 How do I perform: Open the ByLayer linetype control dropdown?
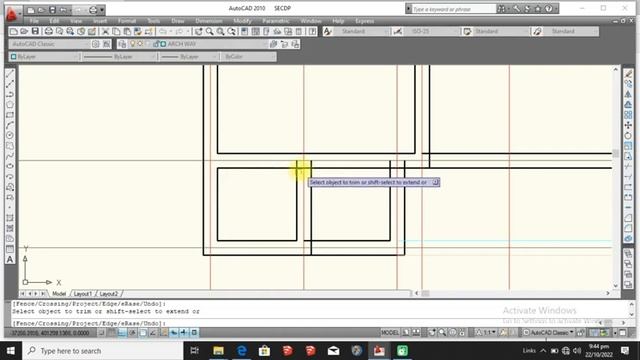coord(119,57)
